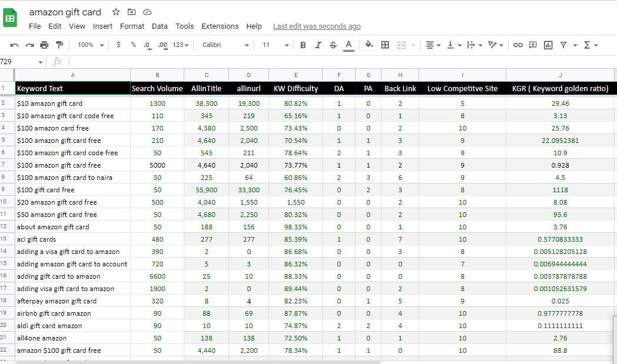The image size is (617, 364).
Task: Click the merge cells icon
Action: (x=402, y=45)
